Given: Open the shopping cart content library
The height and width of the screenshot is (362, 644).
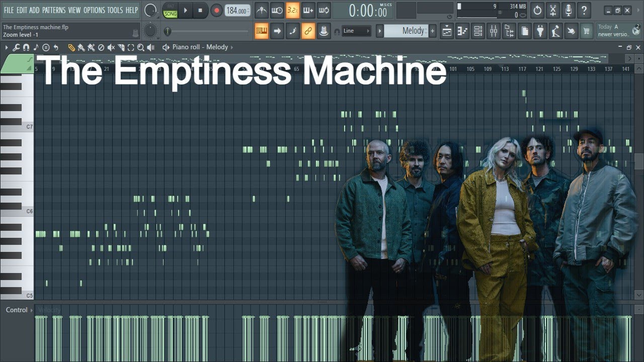Looking at the screenshot, I should 586,31.
